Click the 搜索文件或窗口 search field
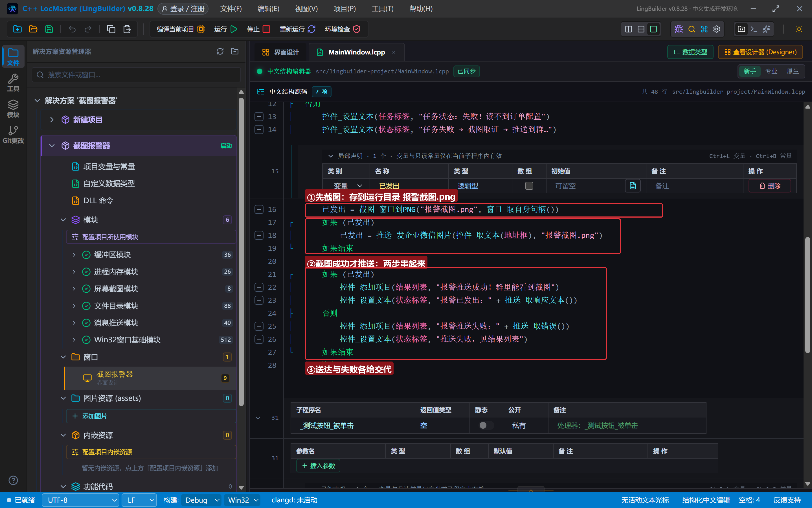 (136, 75)
